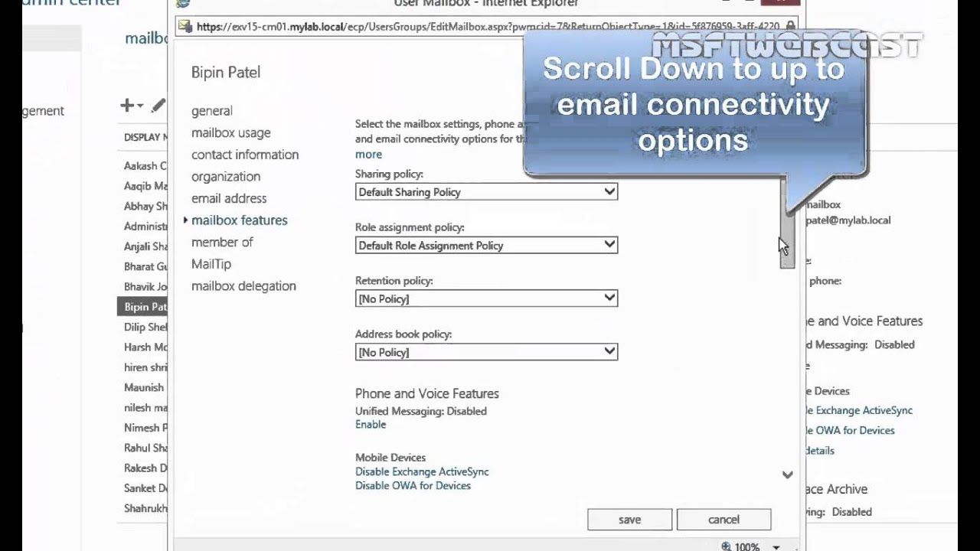Open the Address book policy dropdown
The image size is (980, 551).
pos(486,353)
